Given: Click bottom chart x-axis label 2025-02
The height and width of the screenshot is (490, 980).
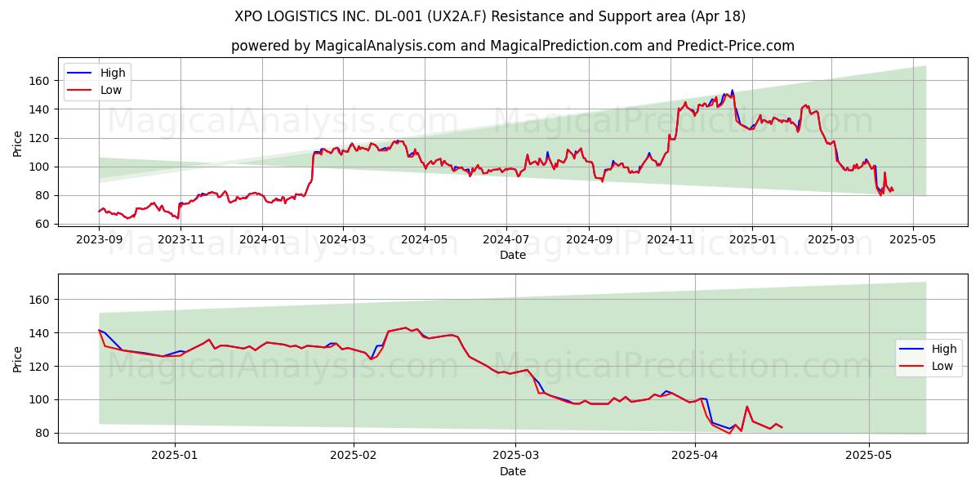Looking at the screenshot, I should click(355, 457).
